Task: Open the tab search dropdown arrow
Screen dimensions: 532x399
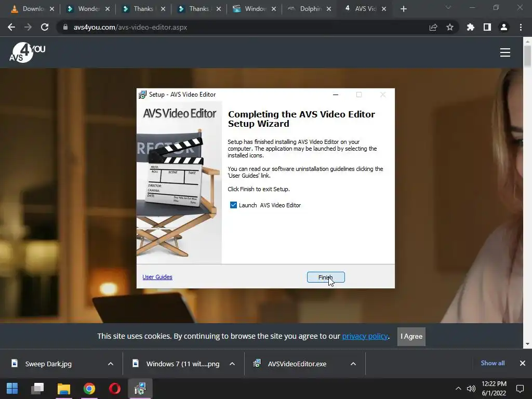Action: tap(448, 7)
